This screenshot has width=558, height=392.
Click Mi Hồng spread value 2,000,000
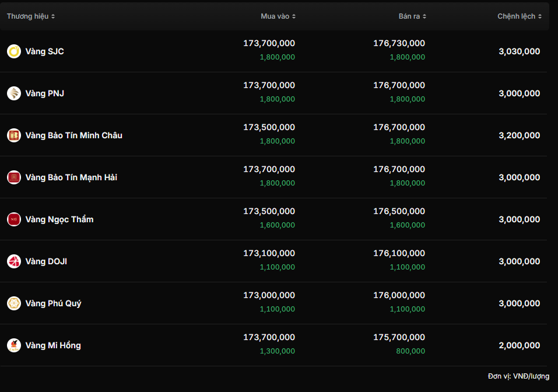(x=519, y=345)
